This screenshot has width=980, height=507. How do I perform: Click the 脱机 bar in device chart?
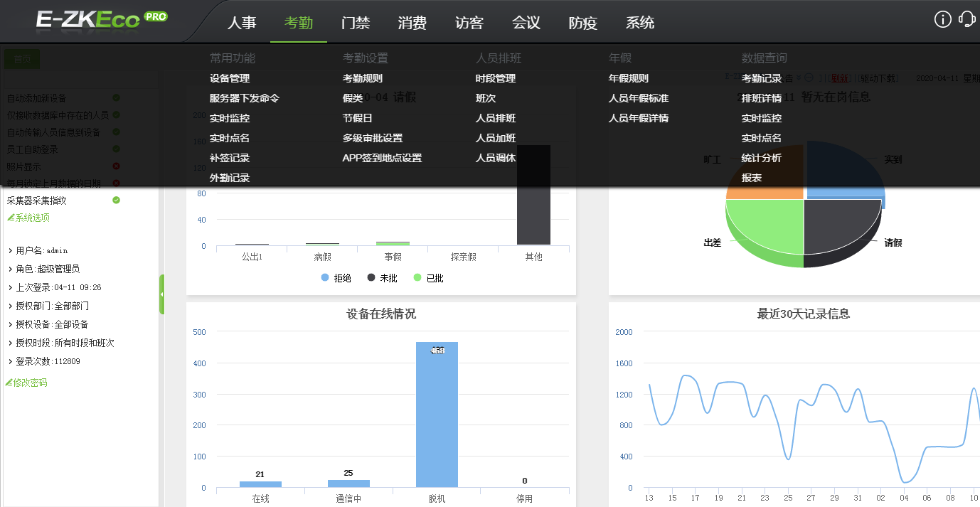tap(437, 415)
